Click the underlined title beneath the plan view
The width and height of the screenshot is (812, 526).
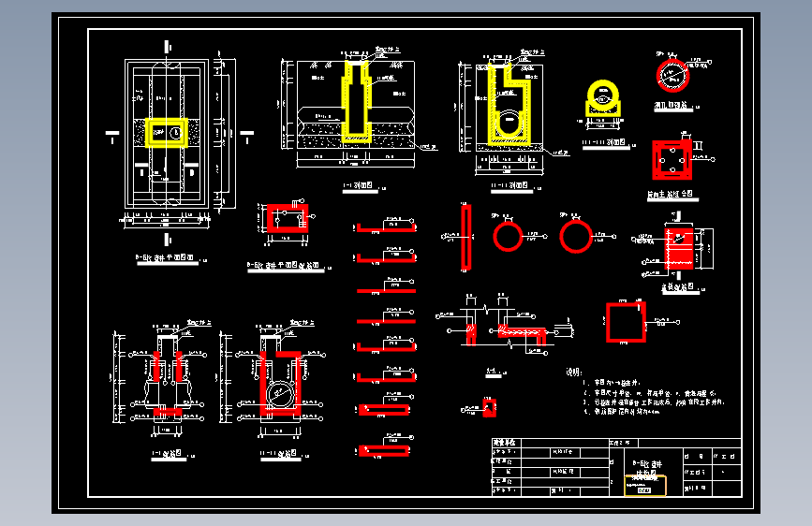coord(168,259)
